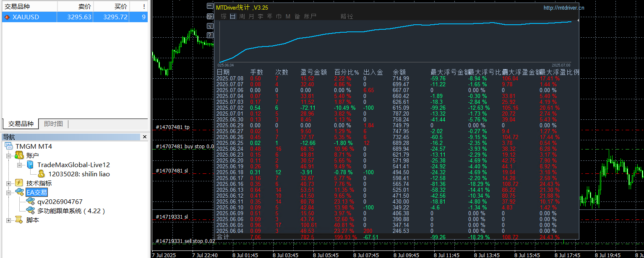
Task: Click the 多功能跟单系统 expert icon
Action: click(30, 211)
